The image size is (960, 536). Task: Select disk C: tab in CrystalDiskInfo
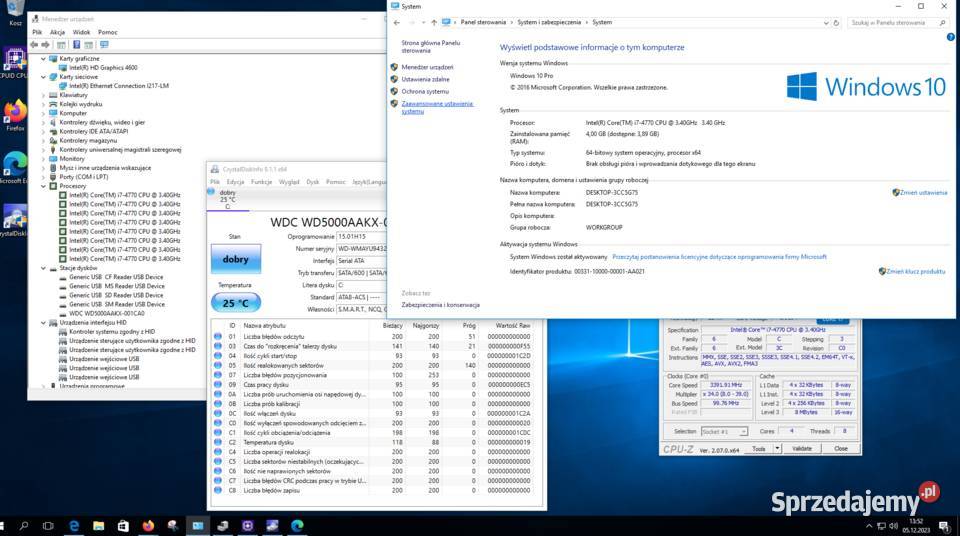228,200
